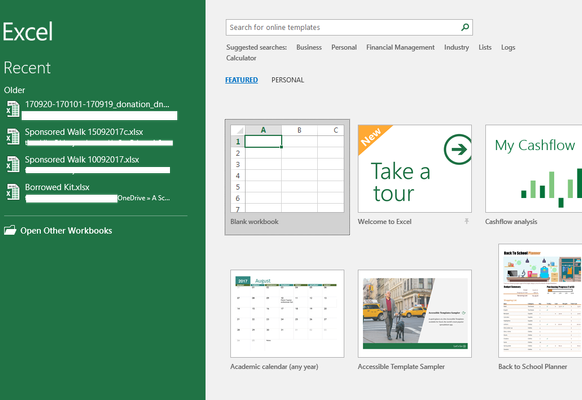Search suggested category Financial Management

click(400, 47)
